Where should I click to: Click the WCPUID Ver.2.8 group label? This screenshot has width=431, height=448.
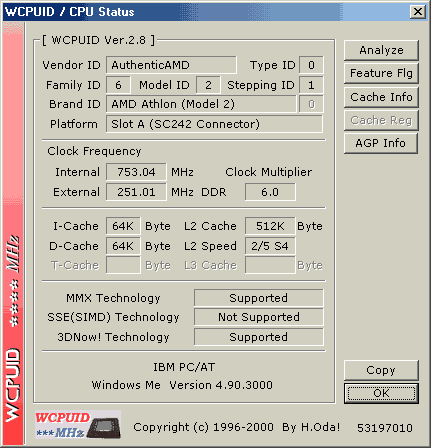coord(99,40)
